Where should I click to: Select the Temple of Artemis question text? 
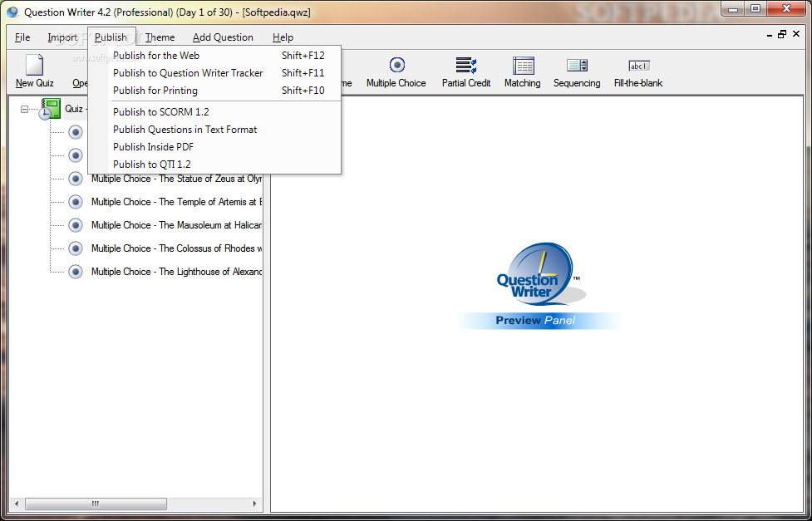(176, 202)
